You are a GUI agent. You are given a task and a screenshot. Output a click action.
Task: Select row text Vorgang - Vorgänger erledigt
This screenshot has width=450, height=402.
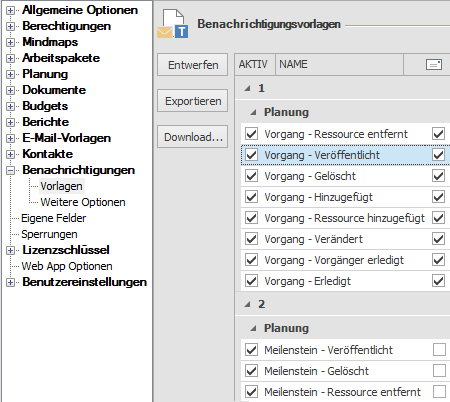[x=334, y=260]
